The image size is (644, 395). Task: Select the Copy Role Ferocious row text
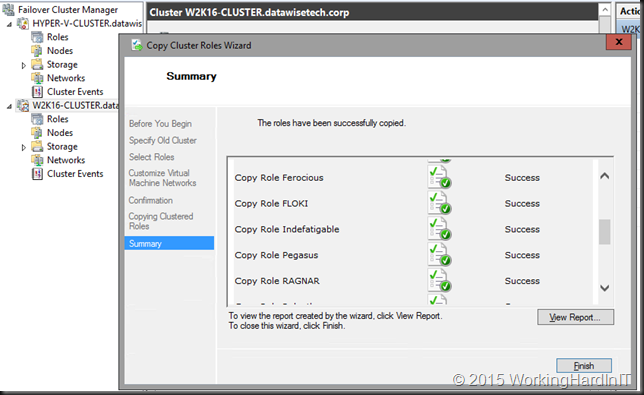(x=279, y=177)
